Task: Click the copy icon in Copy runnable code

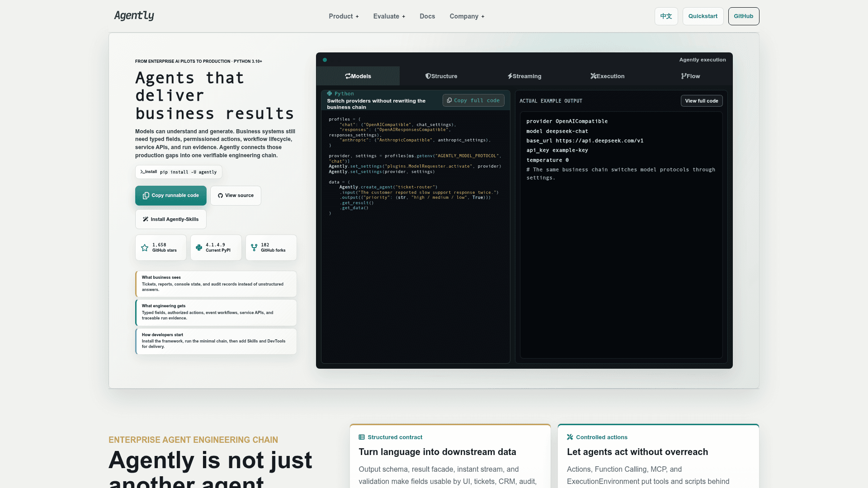Action: click(146, 196)
